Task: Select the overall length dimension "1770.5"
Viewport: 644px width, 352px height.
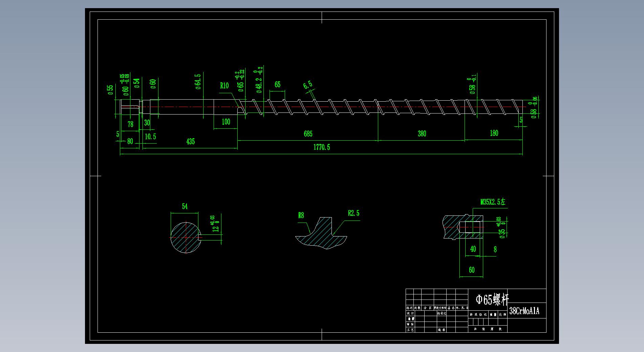Action: click(x=321, y=147)
